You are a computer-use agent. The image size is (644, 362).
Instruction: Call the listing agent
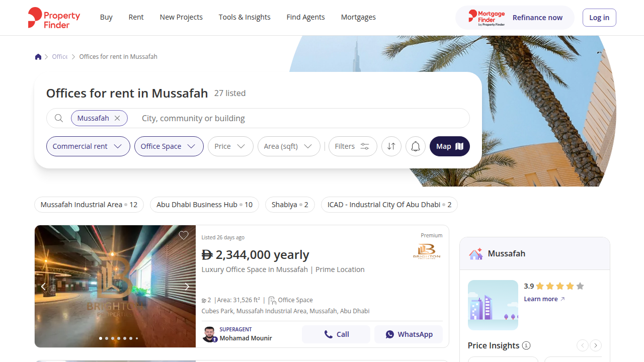tap(336, 334)
